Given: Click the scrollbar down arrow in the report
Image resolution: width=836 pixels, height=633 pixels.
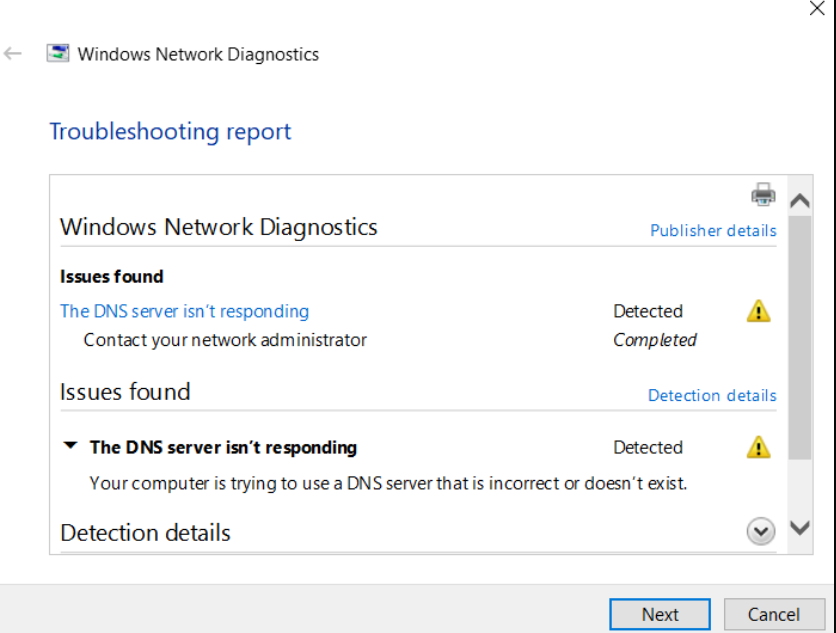Looking at the screenshot, I should tap(799, 527).
